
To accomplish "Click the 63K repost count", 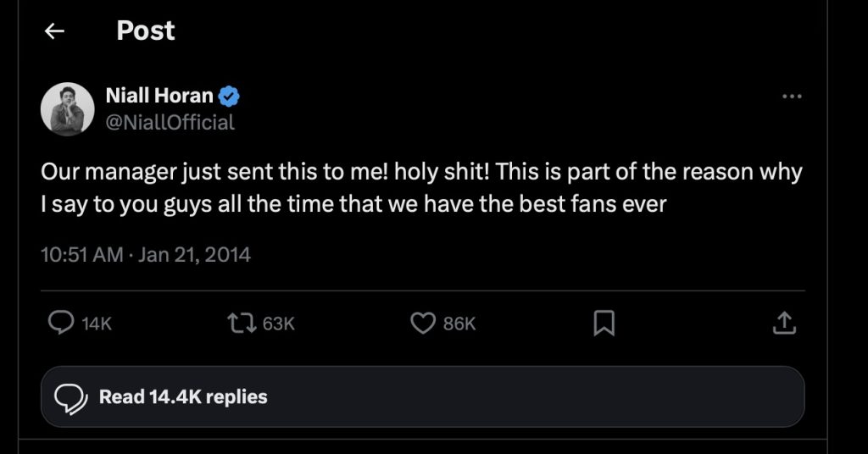I will pos(278,324).
